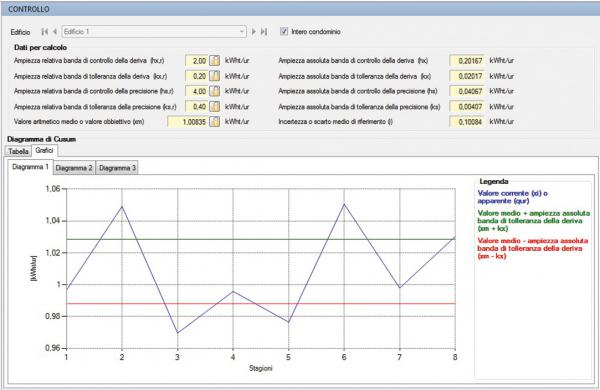This screenshot has height=390, width=600.
Task: Click label 'Ampiezza relativa banda di controllo della deriva'
Action: (89, 60)
